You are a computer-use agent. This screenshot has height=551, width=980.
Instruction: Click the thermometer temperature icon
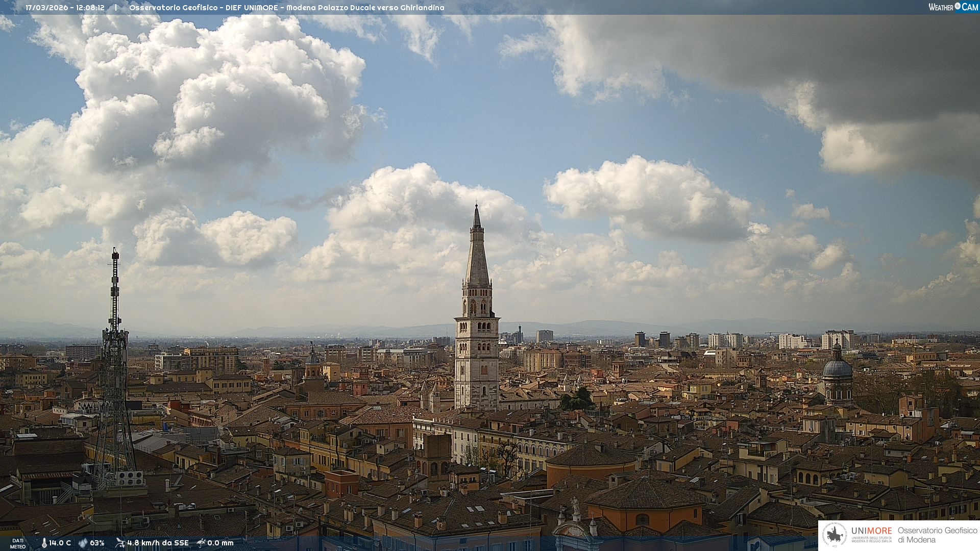[x=44, y=543]
